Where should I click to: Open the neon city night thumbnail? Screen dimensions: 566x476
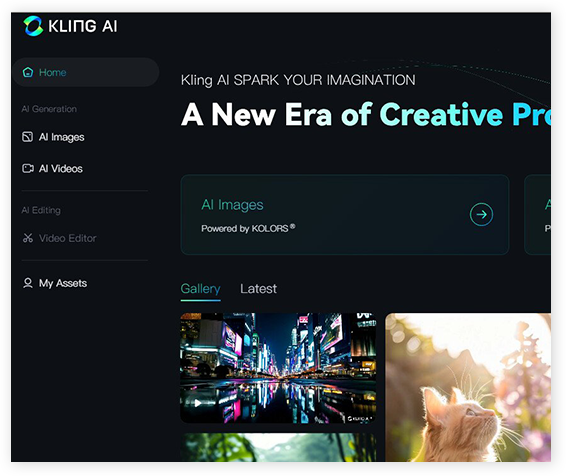tap(278, 368)
